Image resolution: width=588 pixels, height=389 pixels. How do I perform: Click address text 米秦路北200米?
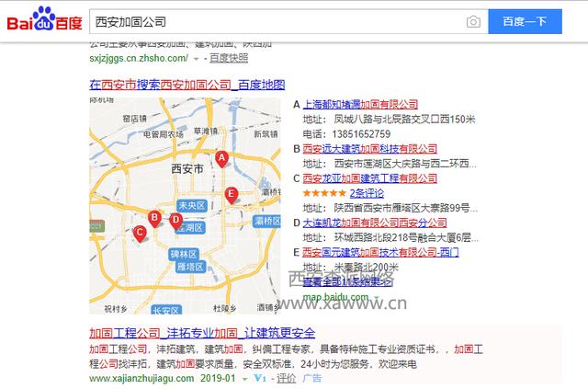(366, 267)
